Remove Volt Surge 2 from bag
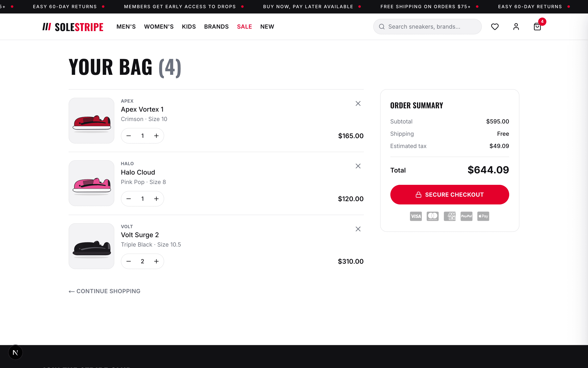This screenshot has height=368, width=588. pos(358,229)
